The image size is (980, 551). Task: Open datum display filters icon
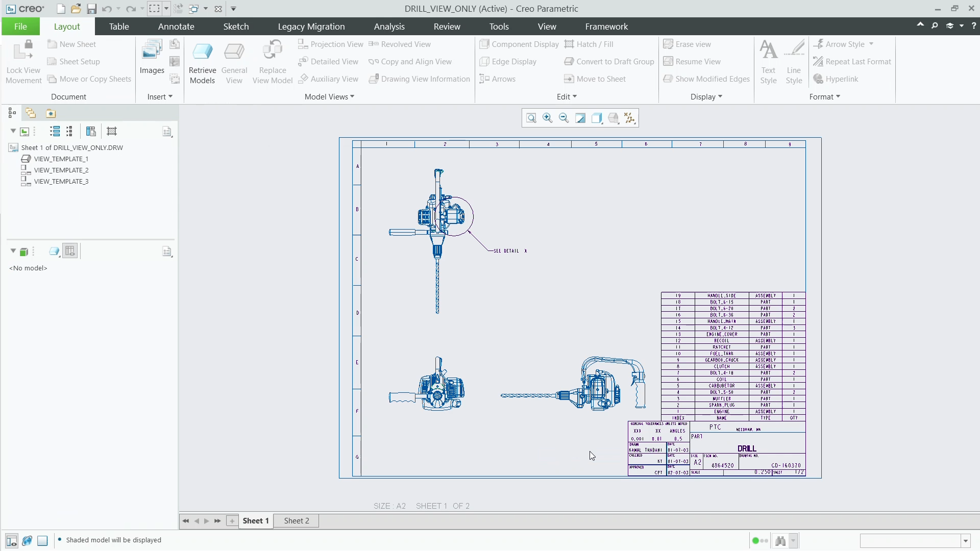click(x=630, y=118)
